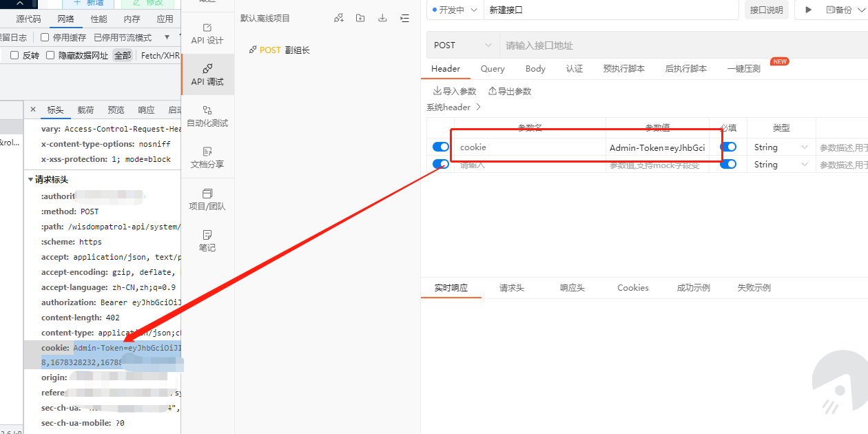
Task: Close the DevTools request detail pane
Action: 33,110
